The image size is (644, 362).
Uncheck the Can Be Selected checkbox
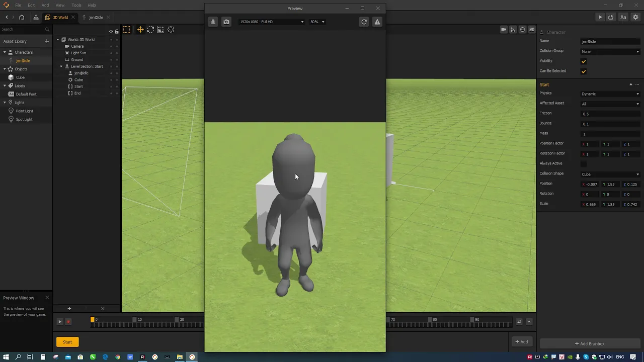click(584, 71)
